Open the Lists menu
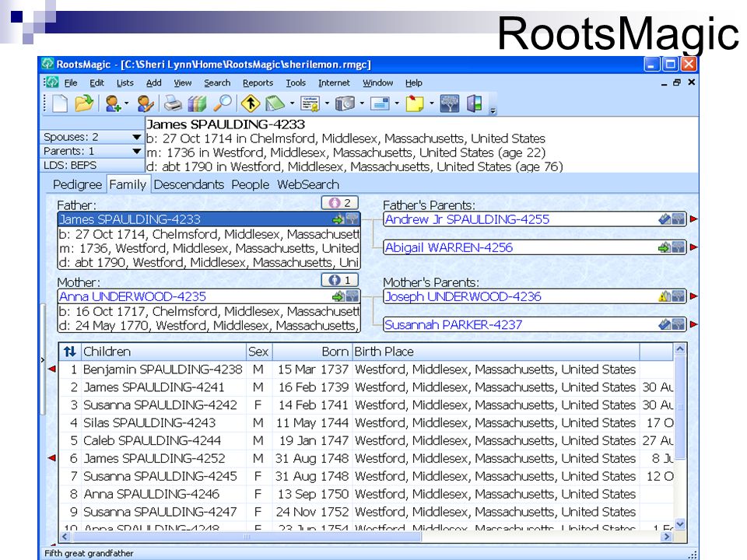The image size is (747, 560). click(124, 83)
